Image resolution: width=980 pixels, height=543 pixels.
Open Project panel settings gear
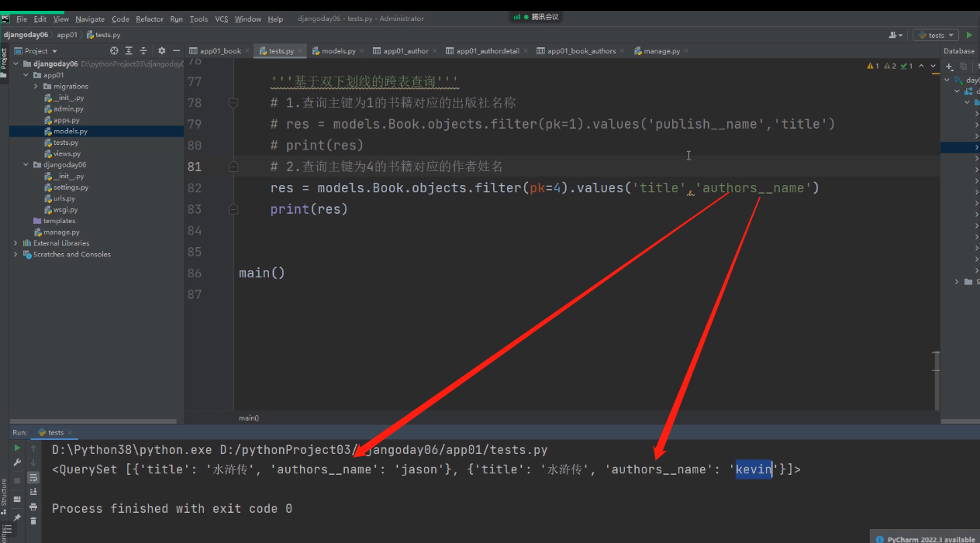point(162,51)
